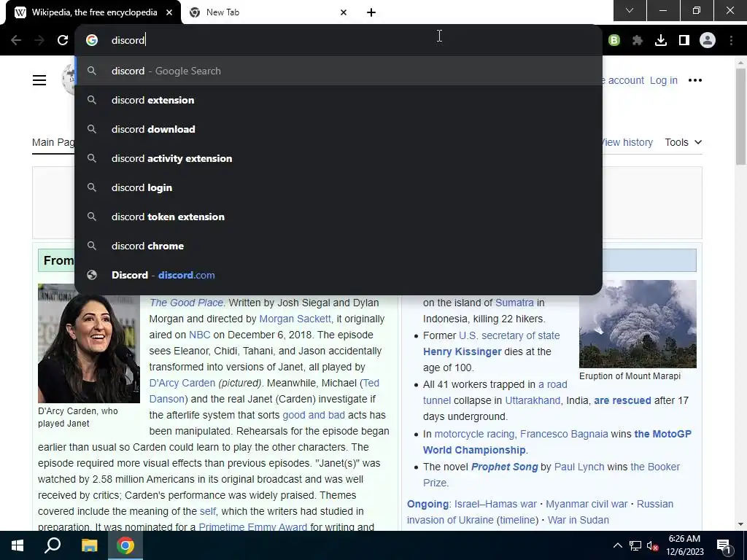747x560 pixels.
Task: Open Francesco Bagnaia link
Action: coord(564,434)
